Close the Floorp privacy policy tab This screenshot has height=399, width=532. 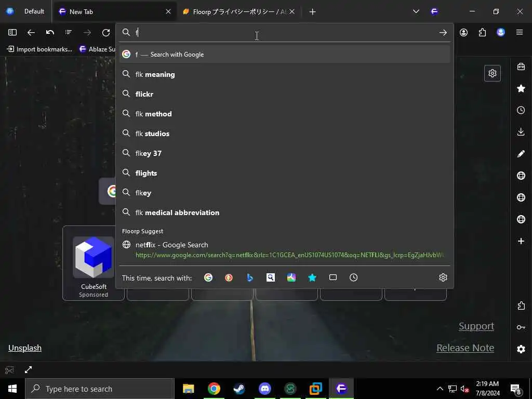point(292,11)
